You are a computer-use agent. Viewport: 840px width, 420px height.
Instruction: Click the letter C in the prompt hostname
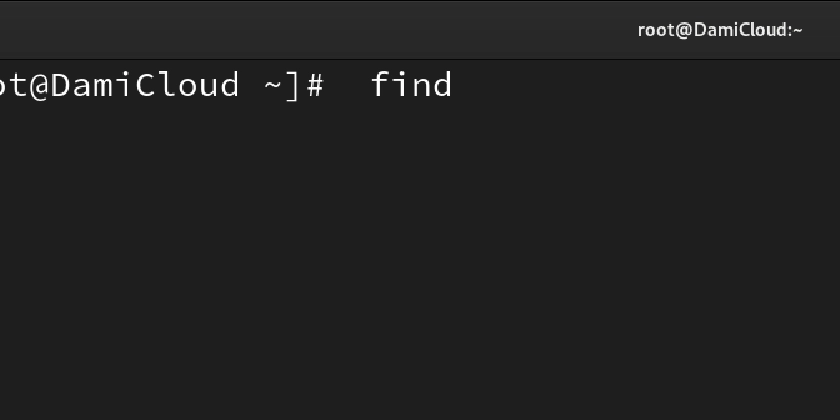tap(145, 85)
